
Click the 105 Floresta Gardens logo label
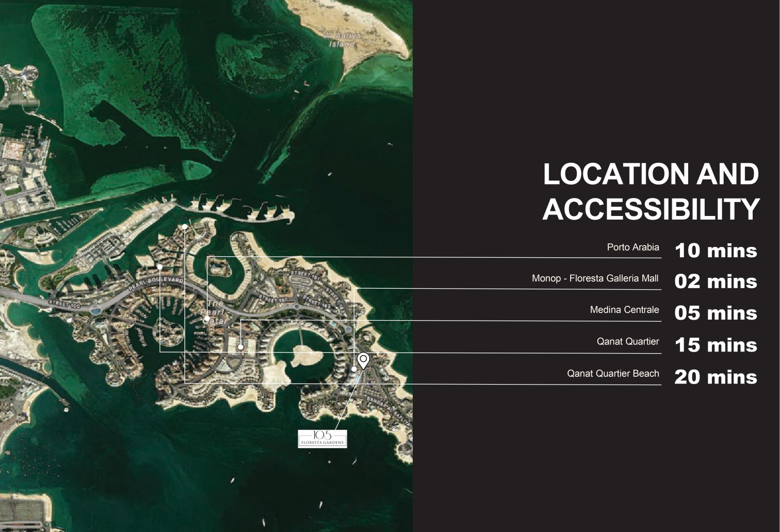point(322,438)
